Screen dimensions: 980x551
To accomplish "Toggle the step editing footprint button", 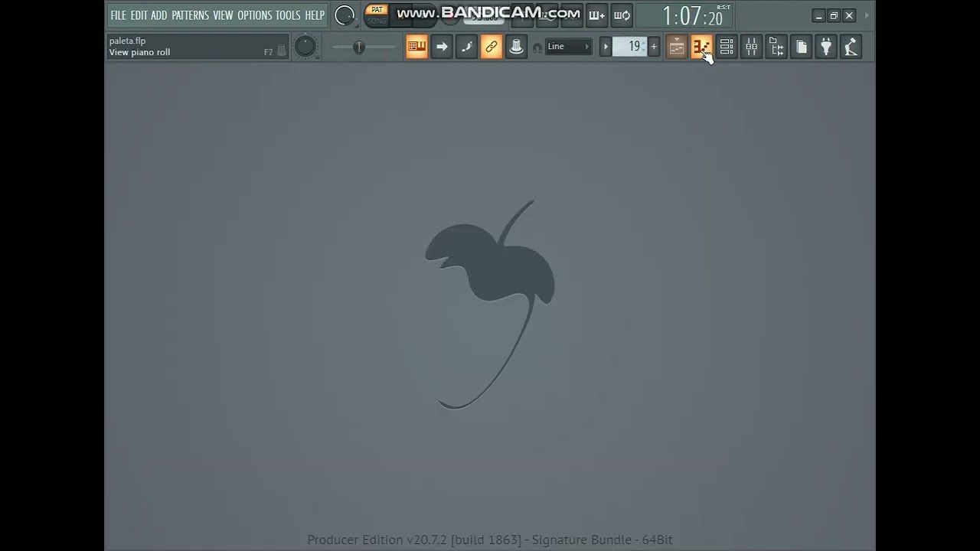I will tap(466, 47).
